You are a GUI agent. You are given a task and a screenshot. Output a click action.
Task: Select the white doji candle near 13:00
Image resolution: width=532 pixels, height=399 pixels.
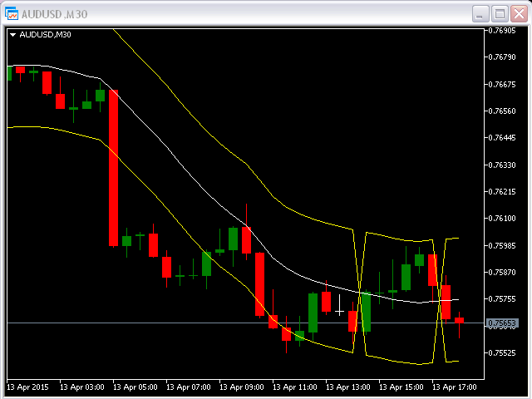pyautogui.click(x=340, y=305)
